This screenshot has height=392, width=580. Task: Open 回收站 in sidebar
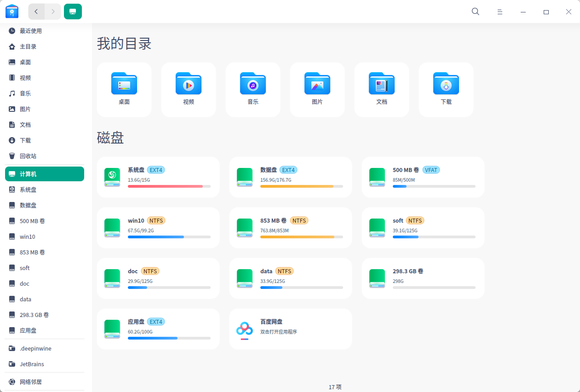pos(45,156)
